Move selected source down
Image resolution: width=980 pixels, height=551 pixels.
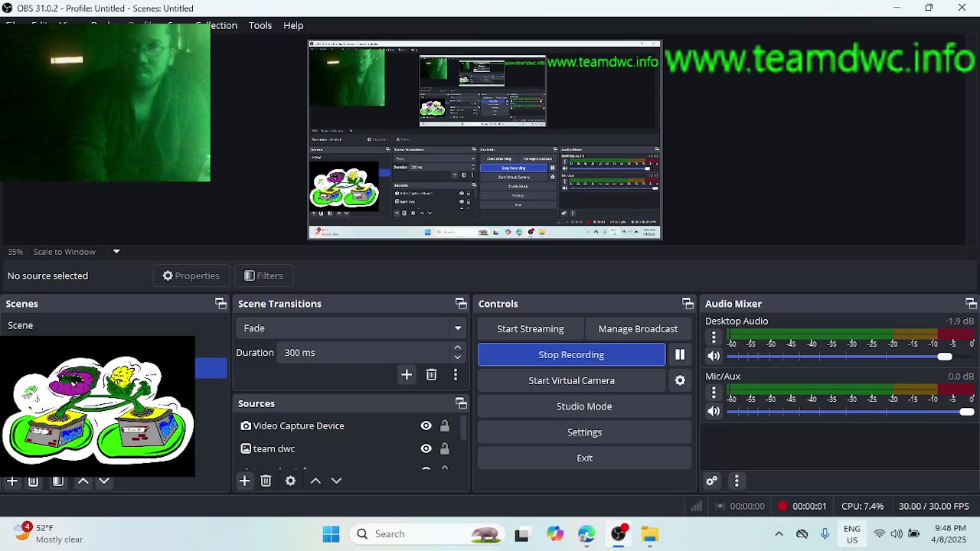[336, 481]
